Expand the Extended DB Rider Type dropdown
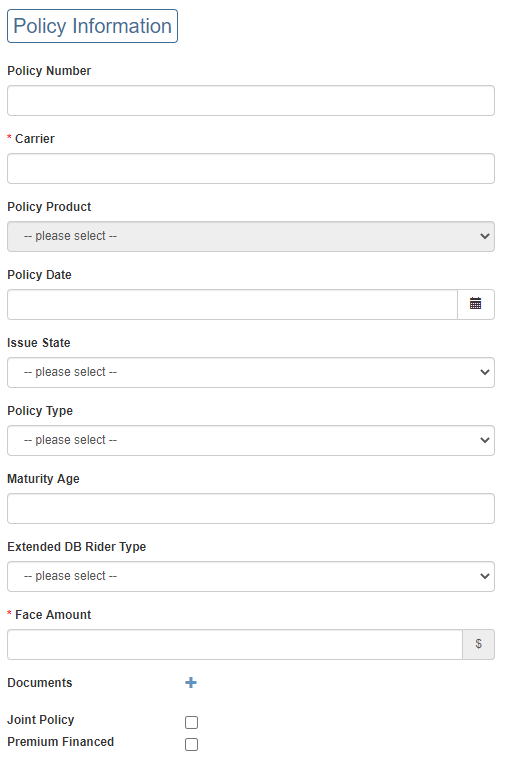The height and width of the screenshot is (762, 520). pyautogui.click(x=251, y=576)
